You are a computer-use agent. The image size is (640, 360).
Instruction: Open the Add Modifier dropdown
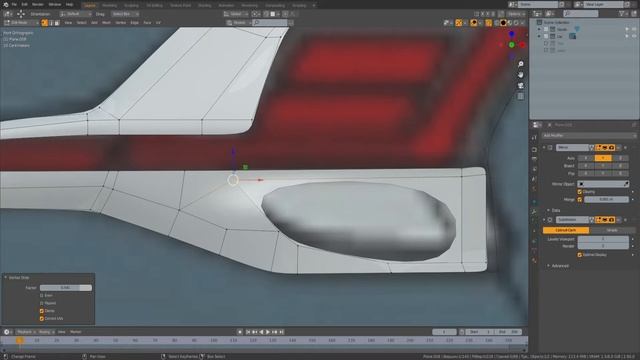[589, 135]
